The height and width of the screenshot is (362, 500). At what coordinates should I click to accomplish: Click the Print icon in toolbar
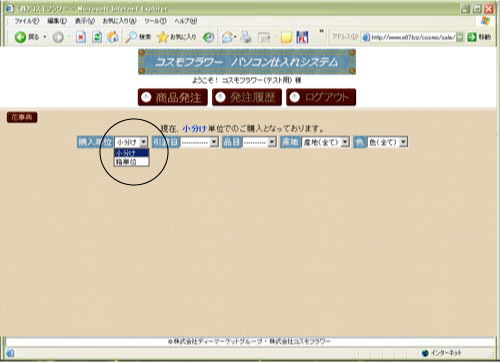click(x=246, y=37)
